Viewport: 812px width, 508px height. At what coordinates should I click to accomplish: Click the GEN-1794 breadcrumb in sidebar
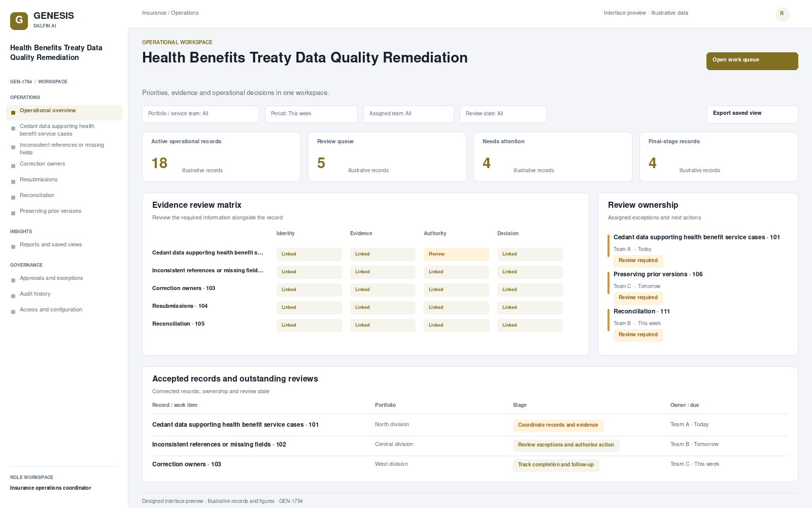pos(21,82)
